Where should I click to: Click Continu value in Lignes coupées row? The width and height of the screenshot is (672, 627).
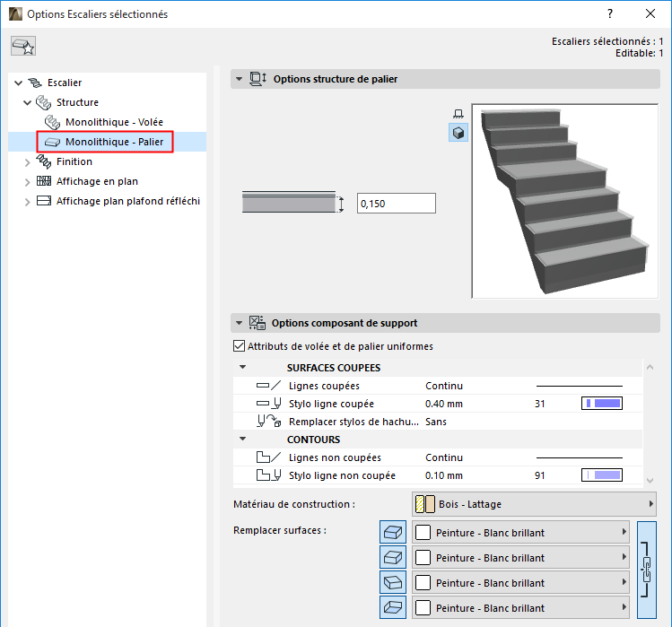[443, 386]
